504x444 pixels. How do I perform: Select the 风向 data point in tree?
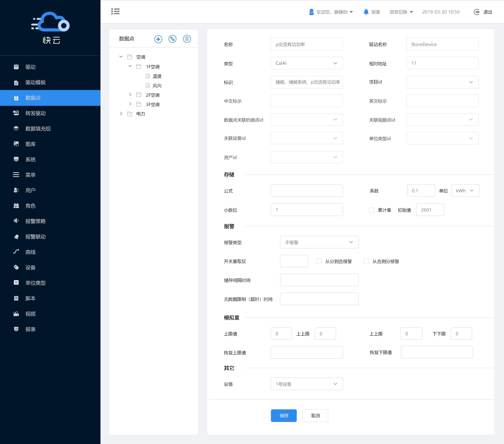pos(157,86)
